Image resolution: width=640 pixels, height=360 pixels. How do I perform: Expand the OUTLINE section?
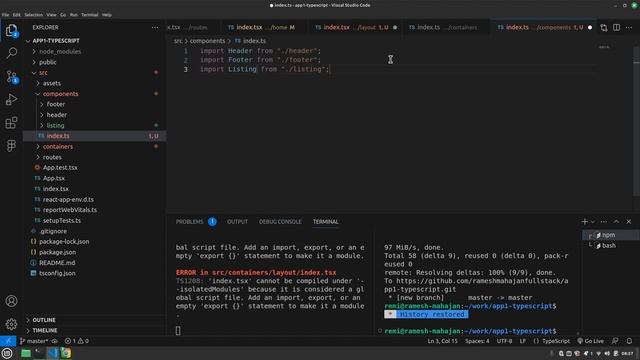(44, 320)
